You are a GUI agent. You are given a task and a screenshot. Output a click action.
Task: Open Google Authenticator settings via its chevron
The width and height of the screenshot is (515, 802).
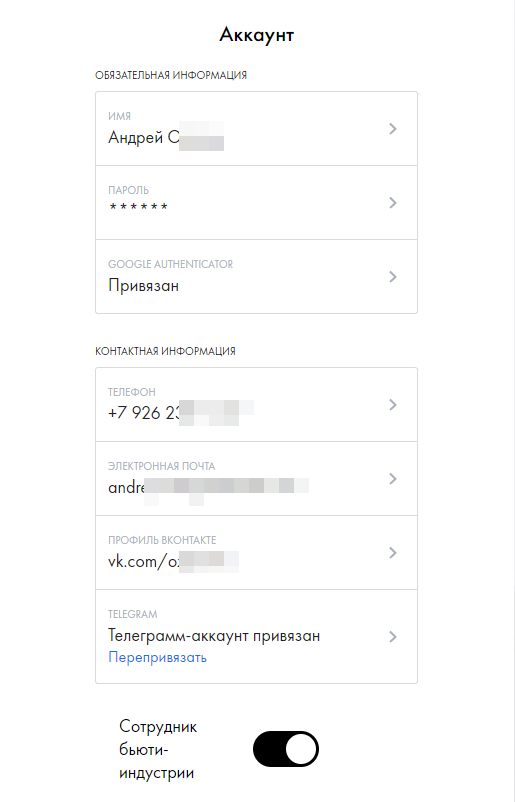tap(393, 277)
